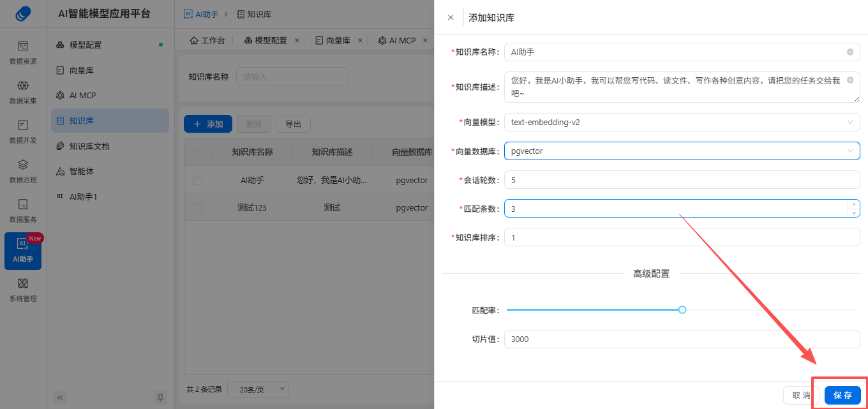Click the 测试123 table cell

coord(252,208)
